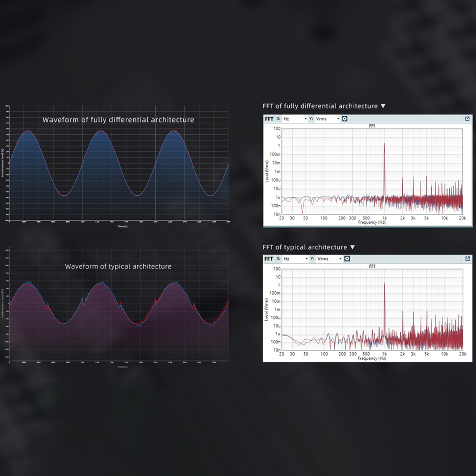Click FFT label in fully differential panel header
476x476 pixels.
[269, 119]
